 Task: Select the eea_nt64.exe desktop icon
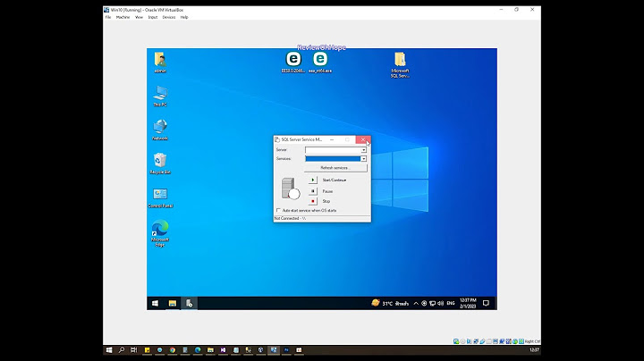point(320,63)
